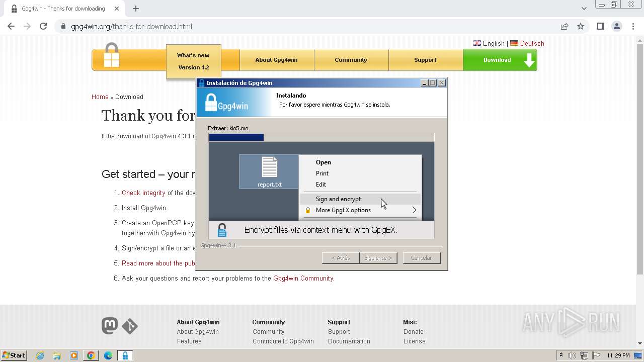This screenshot has height=362, width=644.
Task: Click the Read more about the pub link
Action: point(158,263)
